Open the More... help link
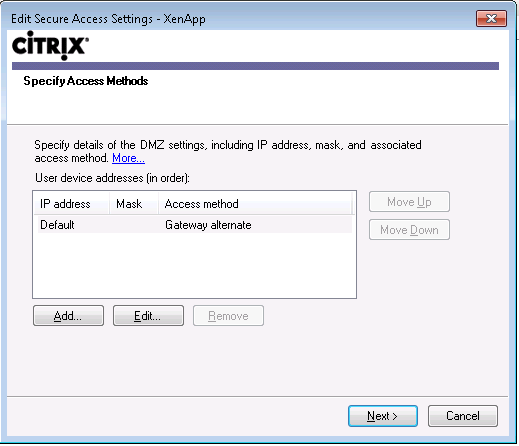The width and height of the screenshot is (519, 446). click(x=128, y=158)
